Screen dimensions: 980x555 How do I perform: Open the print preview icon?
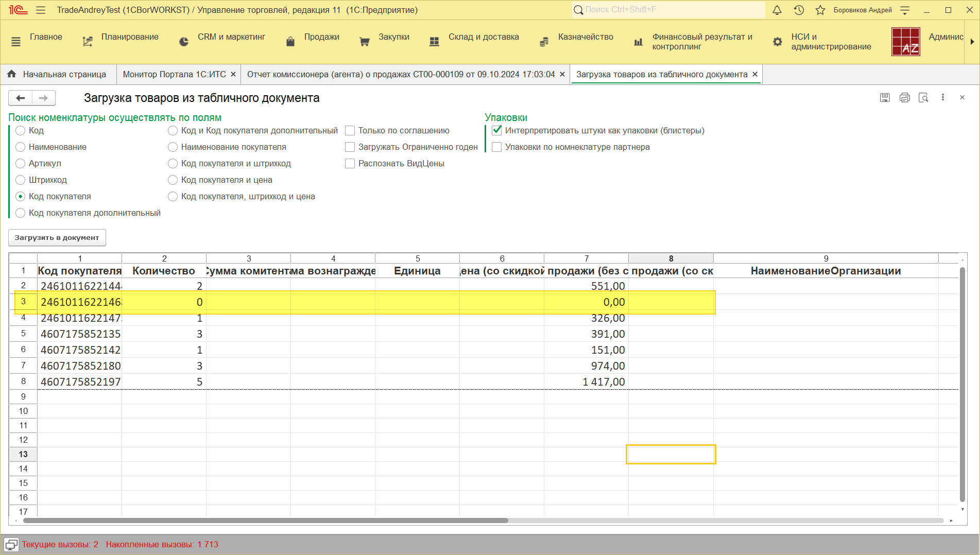point(923,98)
